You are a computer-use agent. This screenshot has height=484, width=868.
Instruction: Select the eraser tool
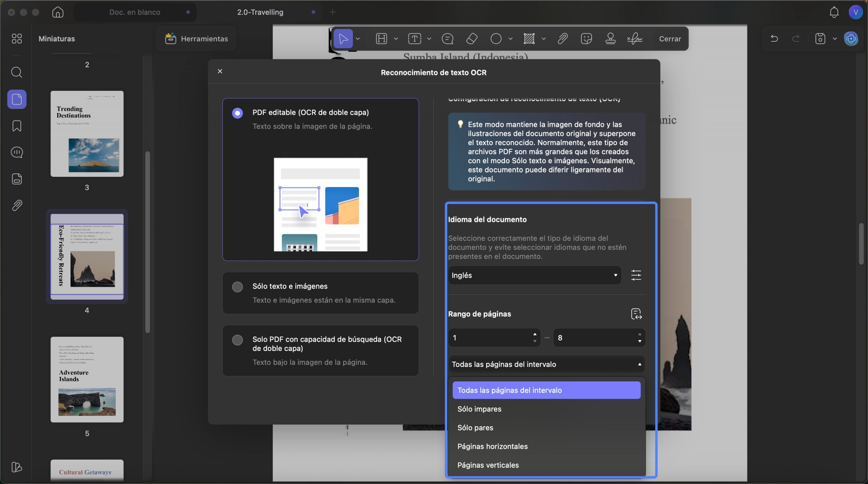click(472, 39)
